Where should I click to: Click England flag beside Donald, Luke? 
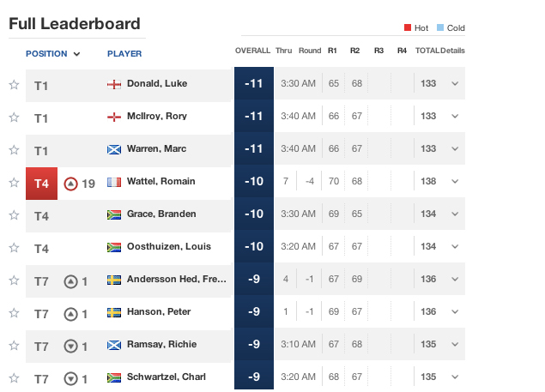pyautogui.click(x=113, y=84)
